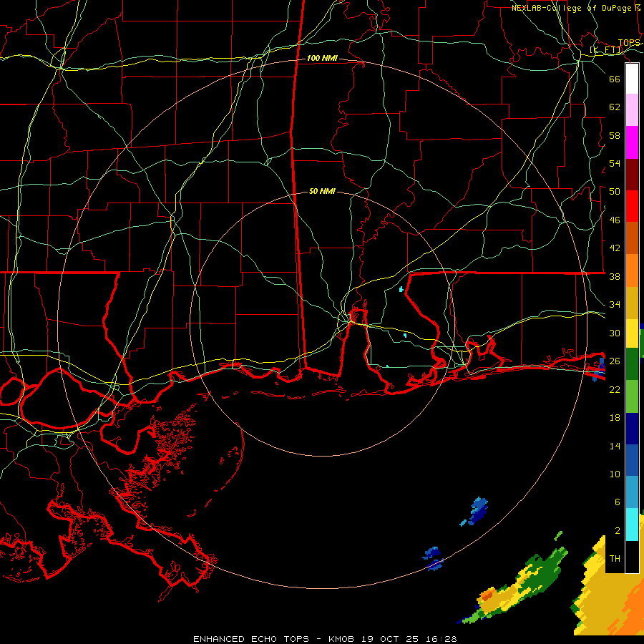Image resolution: width=644 pixels, height=644 pixels.
Task: Click the dark green legend swatch
Action: 632,364
